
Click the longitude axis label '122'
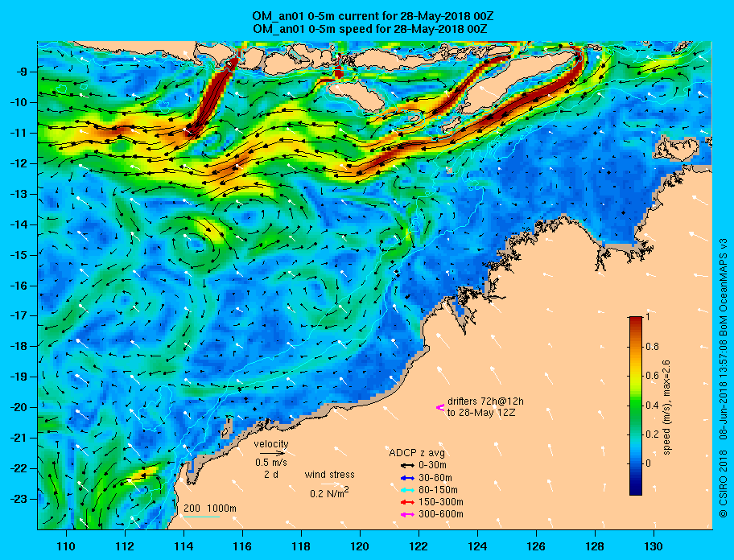pos(419,546)
